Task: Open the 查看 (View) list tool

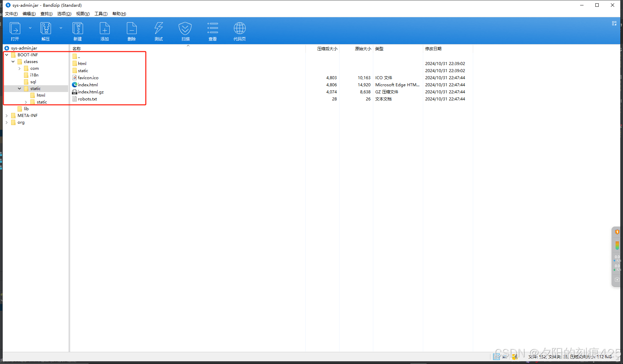Action: [x=213, y=31]
